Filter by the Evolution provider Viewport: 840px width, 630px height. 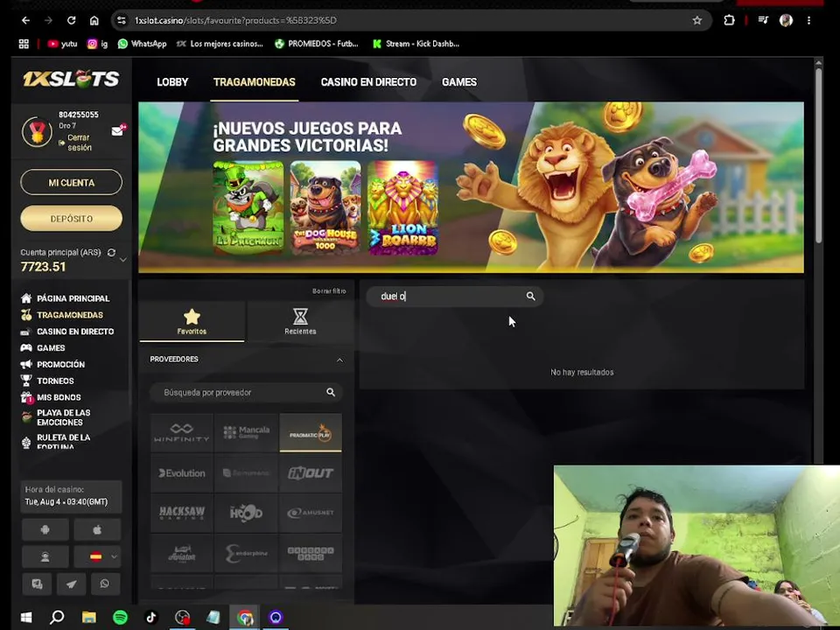click(182, 473)
